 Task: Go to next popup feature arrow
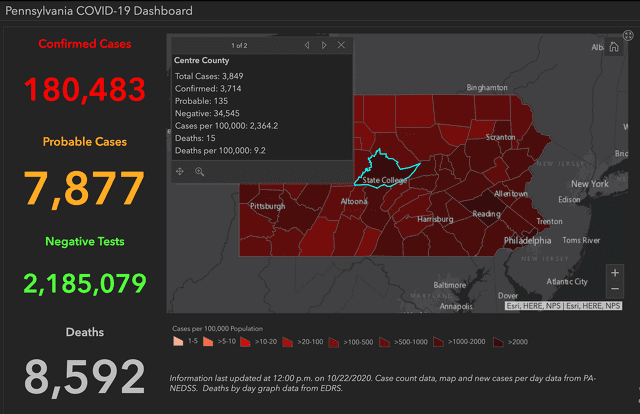click(324, 45)
